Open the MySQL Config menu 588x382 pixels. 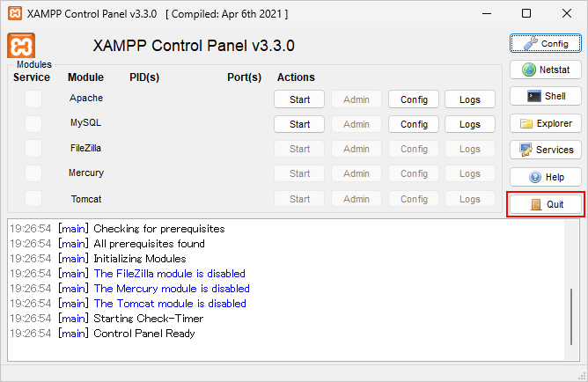[414, 124]
